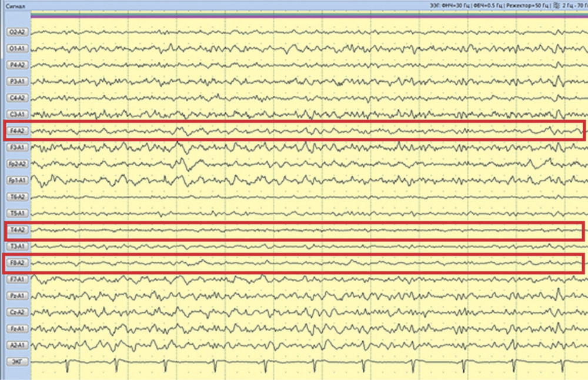
Task: Click the Fp1-A1 channel label
Action: tap(16, 179)
